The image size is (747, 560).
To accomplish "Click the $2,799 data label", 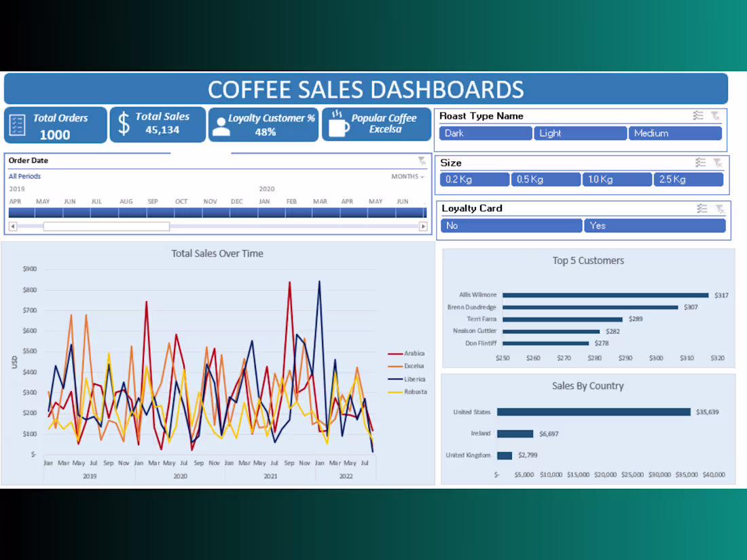I will pos(528,455).
